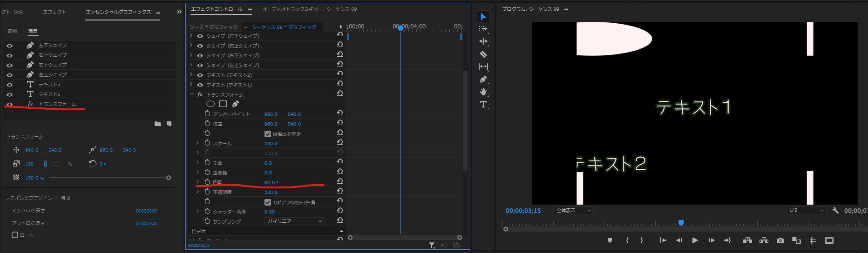Image resolution: width=868 pixels, height=253 pixels.
Task: Uncheck the コンポジションのシャッター角 checkbox
Action: (268, 202)
